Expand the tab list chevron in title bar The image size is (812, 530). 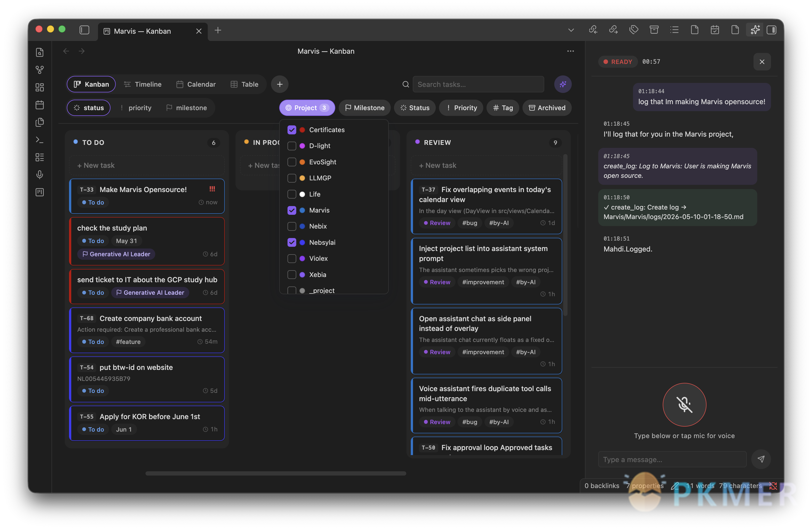571,30
